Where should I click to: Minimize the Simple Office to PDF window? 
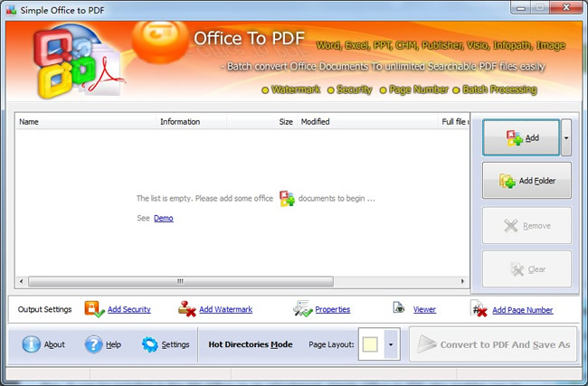click(x=520, y=7)
